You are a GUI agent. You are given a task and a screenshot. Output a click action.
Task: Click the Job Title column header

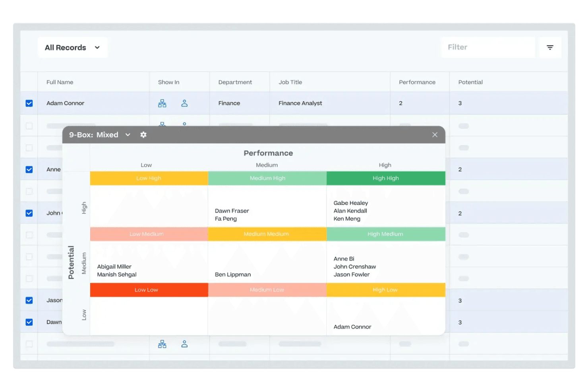click(290, 82)
